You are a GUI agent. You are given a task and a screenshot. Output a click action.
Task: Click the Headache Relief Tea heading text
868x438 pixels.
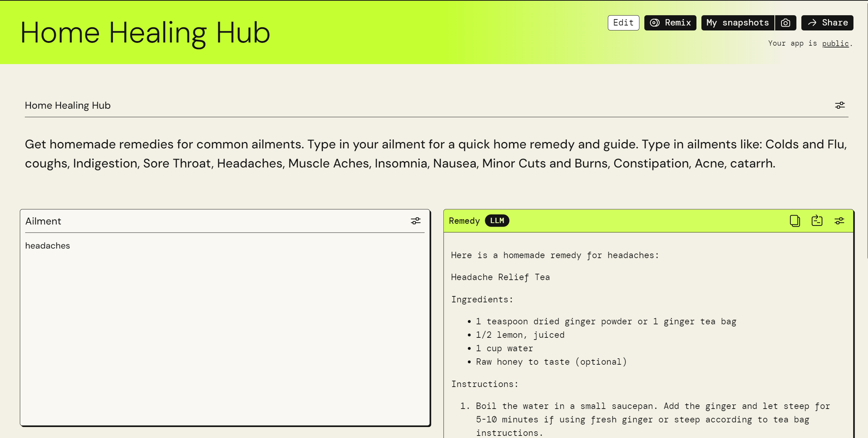[x=500, y=277]
